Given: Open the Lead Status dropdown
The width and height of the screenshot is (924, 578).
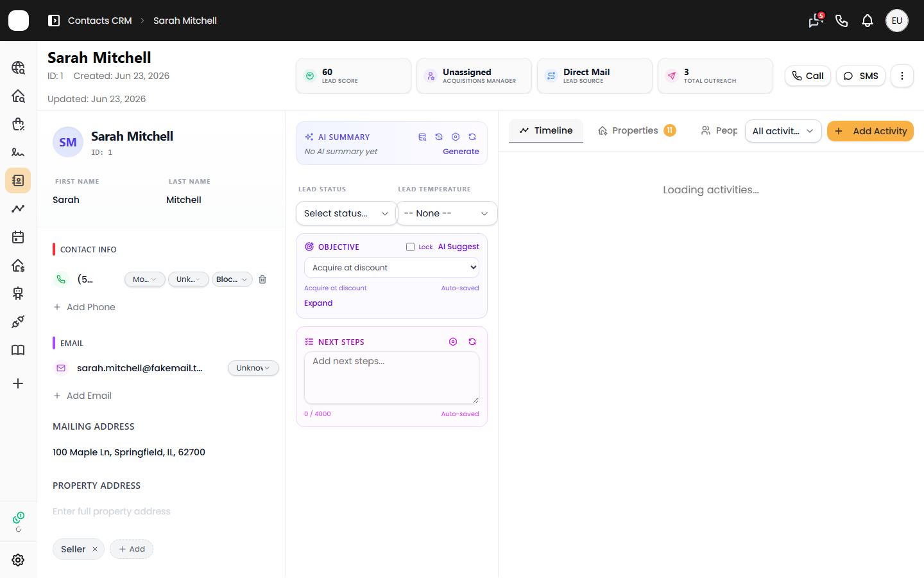Looking at the screenshot, I should pyautogui.click(x=346, y=213).
